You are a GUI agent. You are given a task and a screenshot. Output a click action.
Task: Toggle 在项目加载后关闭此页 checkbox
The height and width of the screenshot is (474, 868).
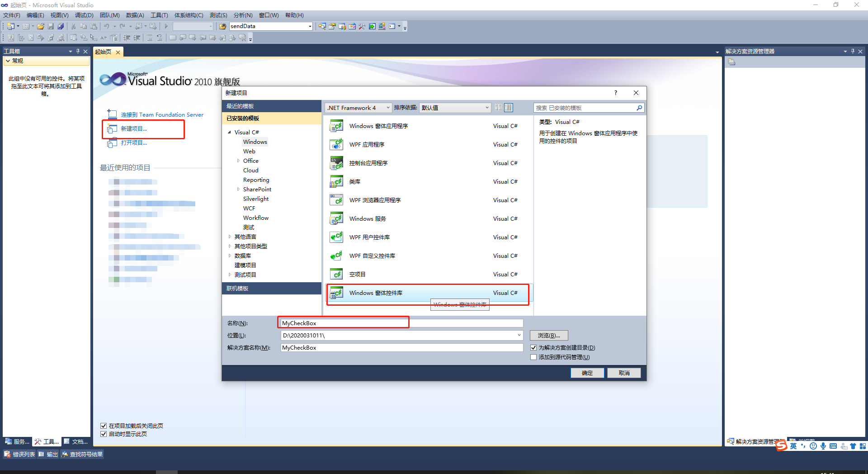click(x=104, y=426)
